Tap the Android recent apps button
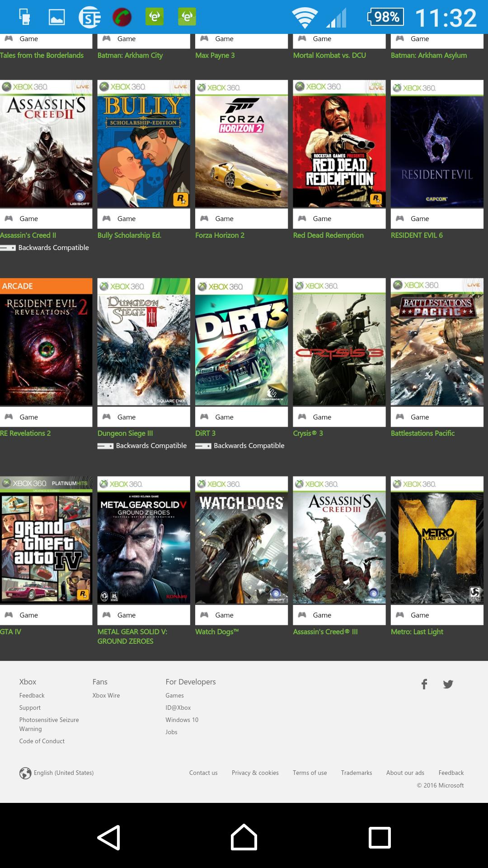Viewport: 488px width, 868px height. pyautogui.click(x=380, y=837)
